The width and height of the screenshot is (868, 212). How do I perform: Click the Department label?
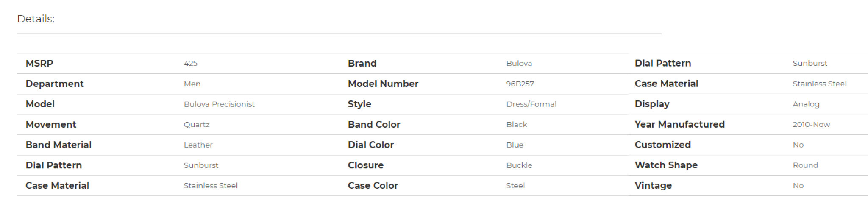pyautogui.click(x=55, y=84)
